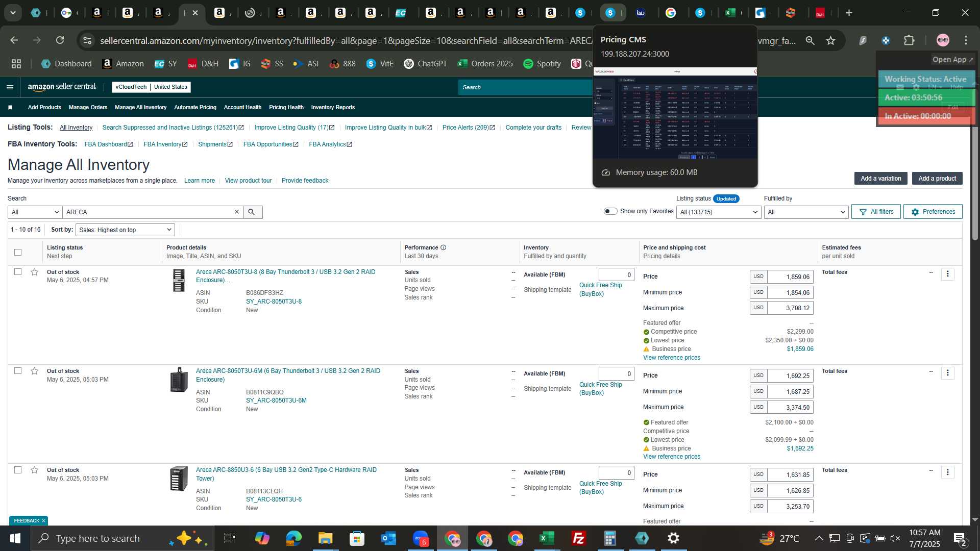
Task: Favorite the ARC-8050T3U-6M listing star
Action: tap(34, 371)
